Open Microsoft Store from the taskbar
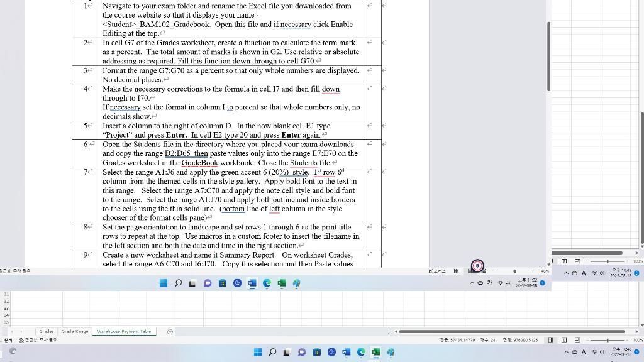644x362 pixels. click(x=316, y=352)
